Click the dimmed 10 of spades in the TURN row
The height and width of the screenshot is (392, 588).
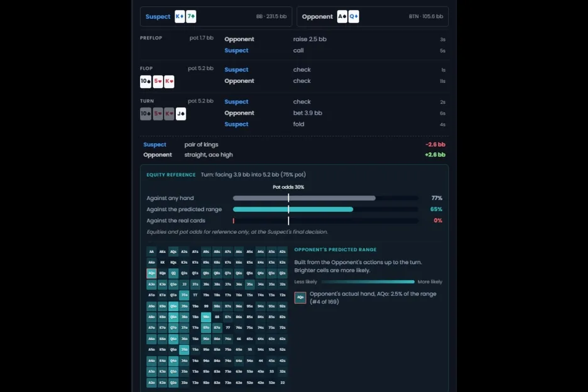146,114
